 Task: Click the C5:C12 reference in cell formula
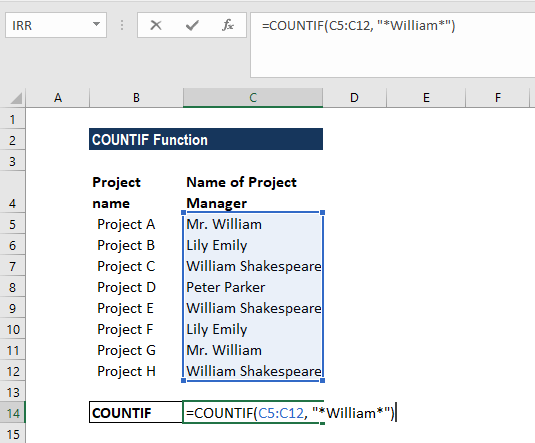pos(280,413)
